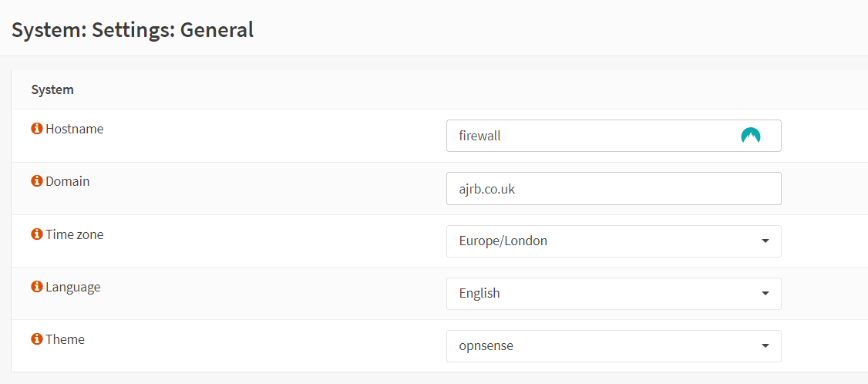Click the arrow on Time zone selector
This screenshot has height=384, width=868.
[765, 241]
